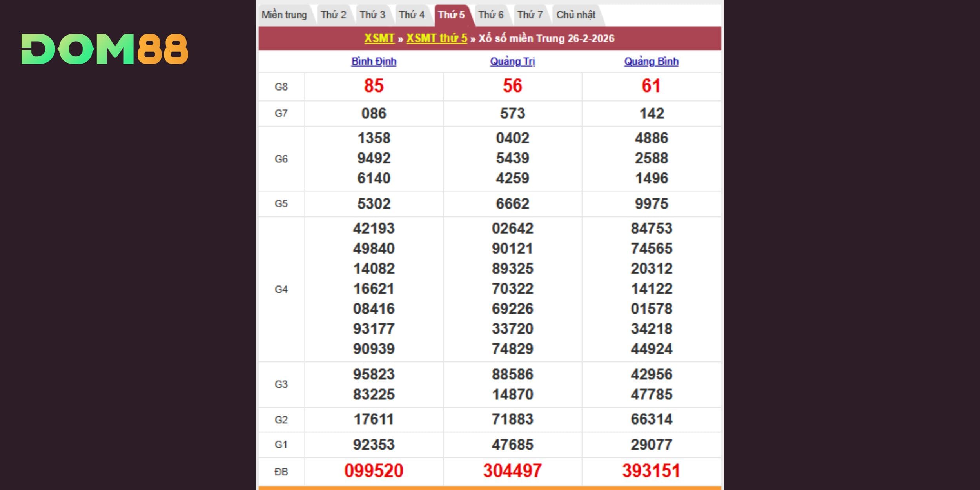Open the Quảng Bình province link
Screen dimensions: 980x490
(x=651, y=62)
